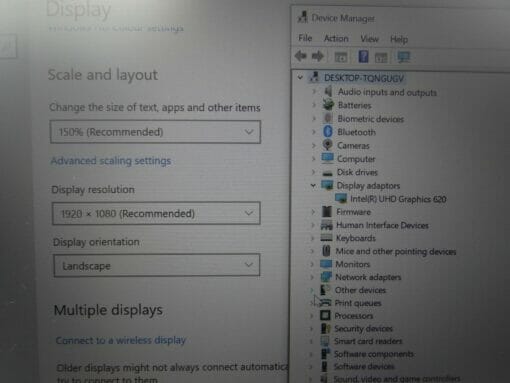
Task: Open the File menu in Device Manager
Action: 305,38
